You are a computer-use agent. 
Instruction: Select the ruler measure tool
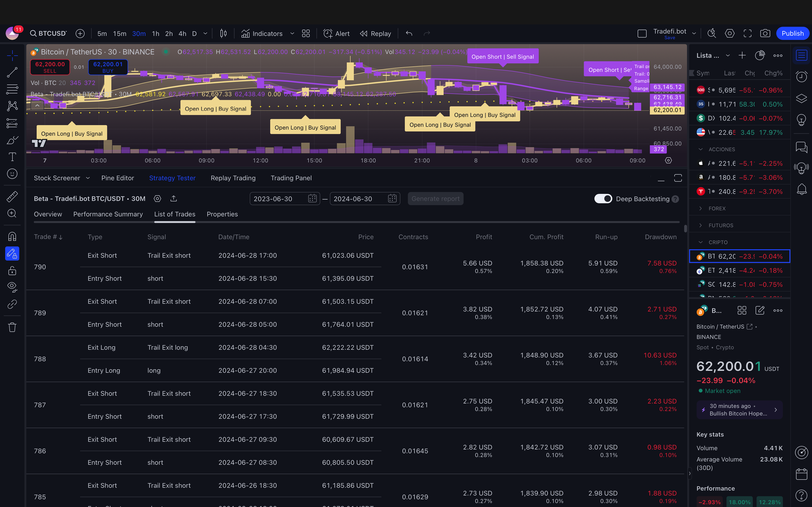[x=12, y=196]
